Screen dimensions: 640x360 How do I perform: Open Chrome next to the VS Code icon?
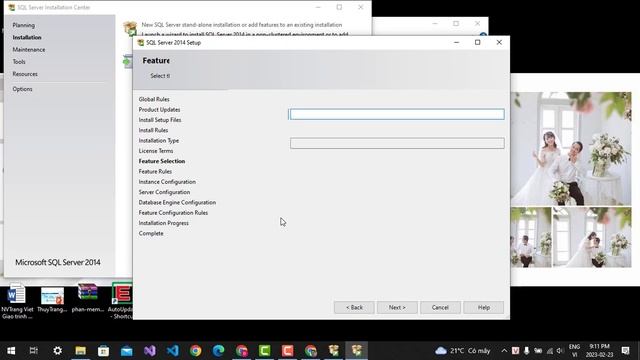pos(196,351)
